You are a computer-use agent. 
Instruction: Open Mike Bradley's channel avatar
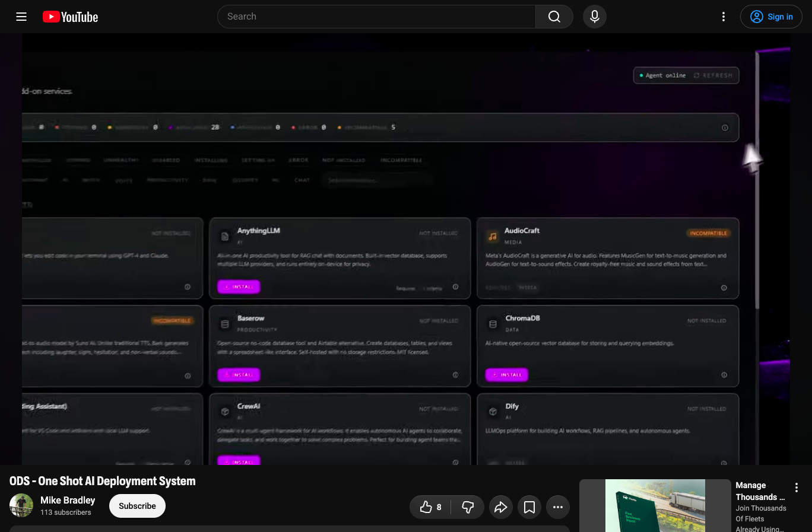(21, 506)
